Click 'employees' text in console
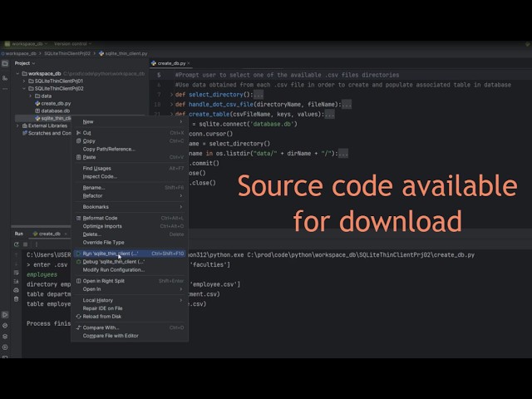The height and width of the screenshot is (399, 532). click(42, 274)
